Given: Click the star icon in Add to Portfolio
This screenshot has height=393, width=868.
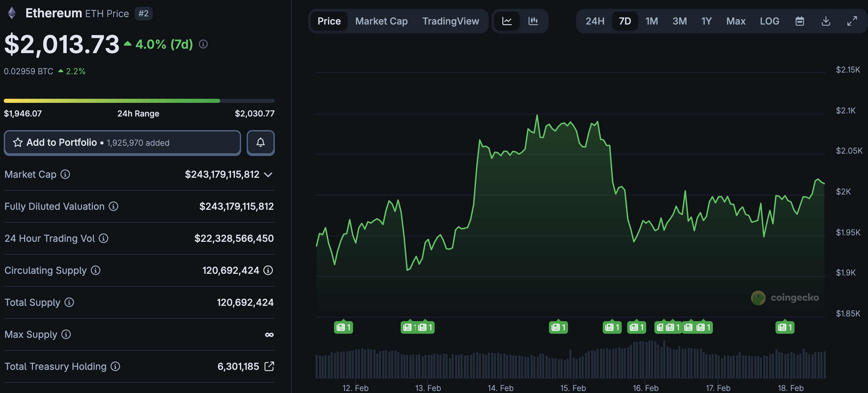Looking at the screenshot, I should [x=18, y=142].
